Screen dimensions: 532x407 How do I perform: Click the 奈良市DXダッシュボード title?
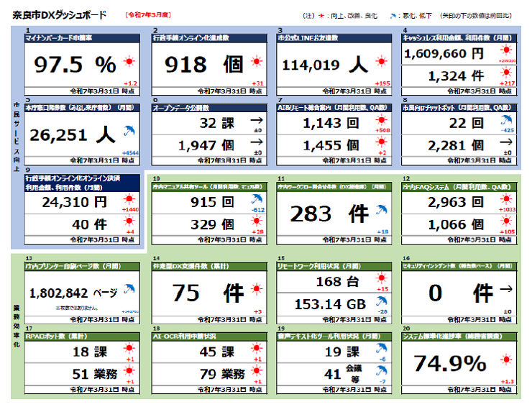pos(60,15)
